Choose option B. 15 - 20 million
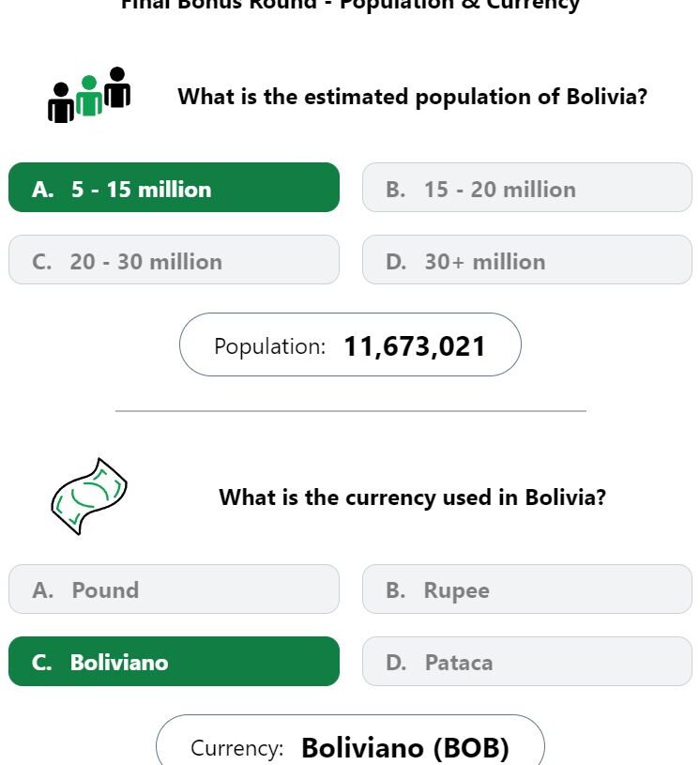Image resolution: width=700 pixels, height=765 pixels. click(526, 188)
